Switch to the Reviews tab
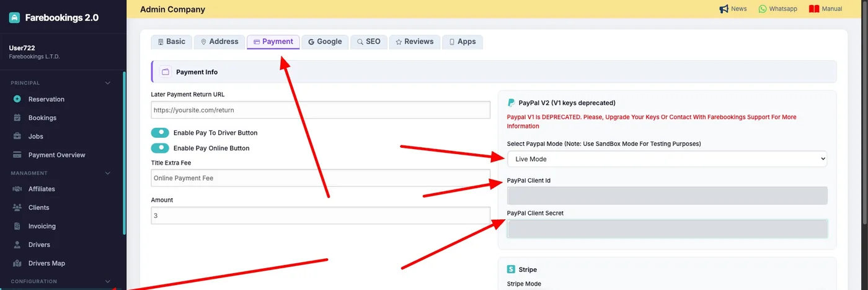The width and height of the screenshot is (868, 290). (415, 42)
